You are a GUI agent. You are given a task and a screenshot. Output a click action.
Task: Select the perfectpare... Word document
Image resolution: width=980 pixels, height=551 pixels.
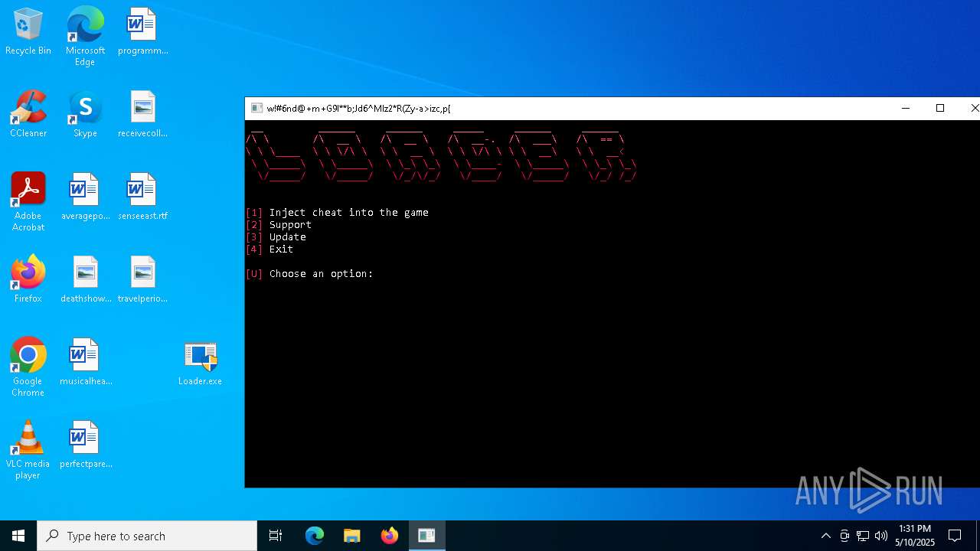point(85,445)
